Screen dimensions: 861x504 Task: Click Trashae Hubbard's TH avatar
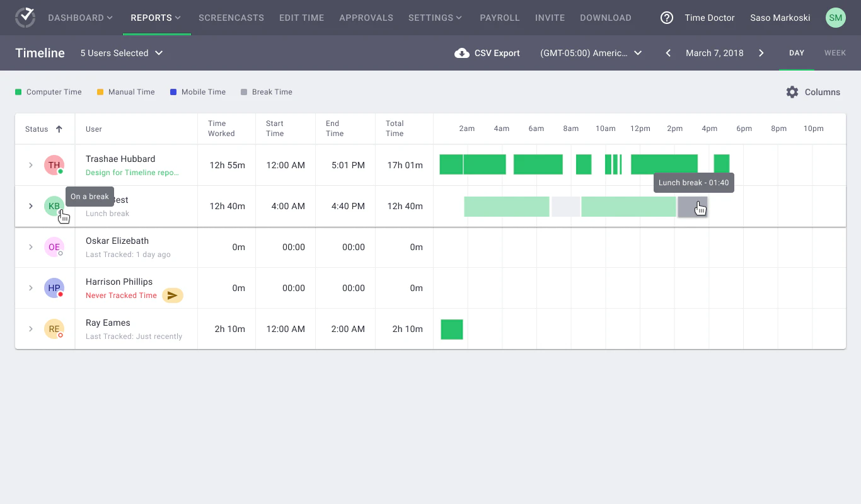point(54,164)
